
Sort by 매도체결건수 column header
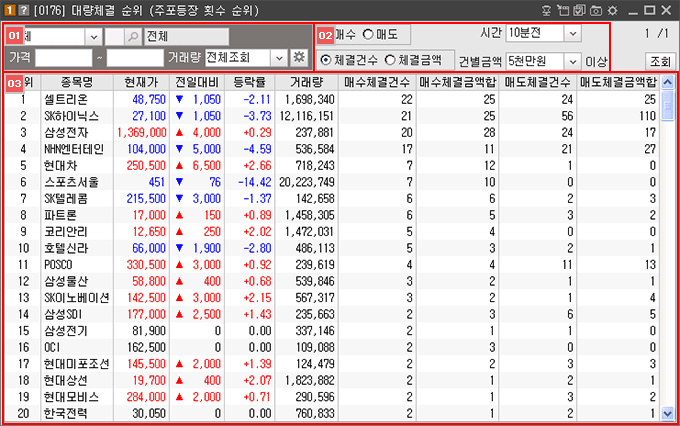click(x=537, y=82)
